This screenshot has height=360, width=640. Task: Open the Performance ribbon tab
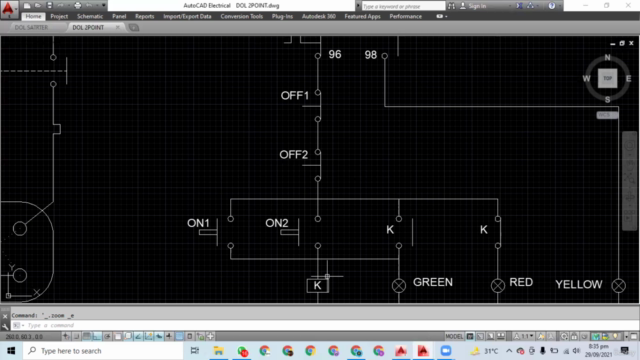(x=405, y=16)
